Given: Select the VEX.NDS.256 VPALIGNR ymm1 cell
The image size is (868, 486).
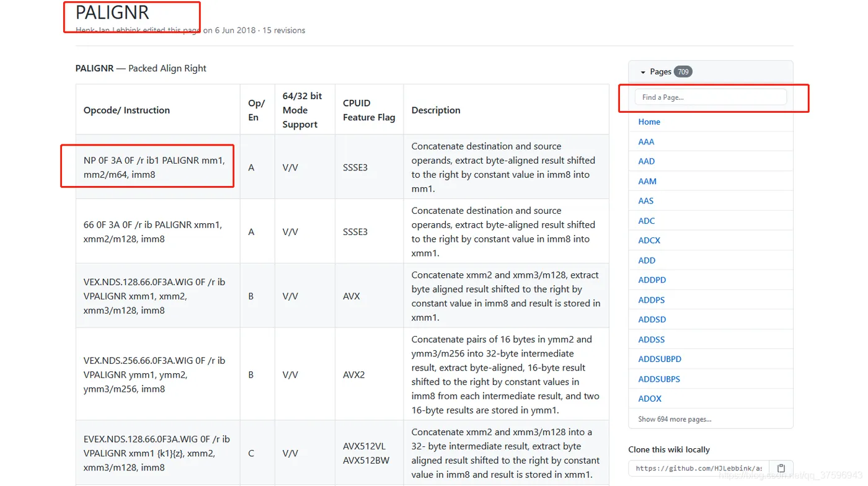Looking at the screenshot, I should pos(157,374).
